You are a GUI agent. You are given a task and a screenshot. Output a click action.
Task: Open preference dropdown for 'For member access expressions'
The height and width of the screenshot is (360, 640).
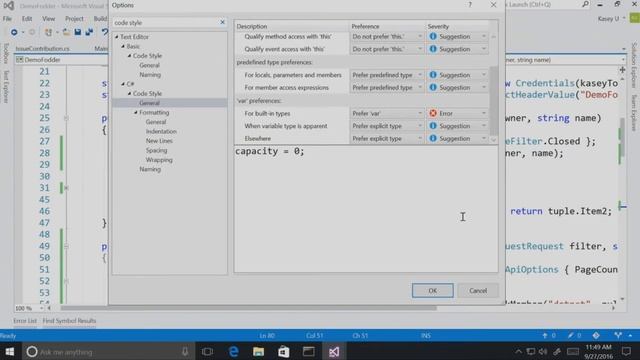(x=387, y=87)
